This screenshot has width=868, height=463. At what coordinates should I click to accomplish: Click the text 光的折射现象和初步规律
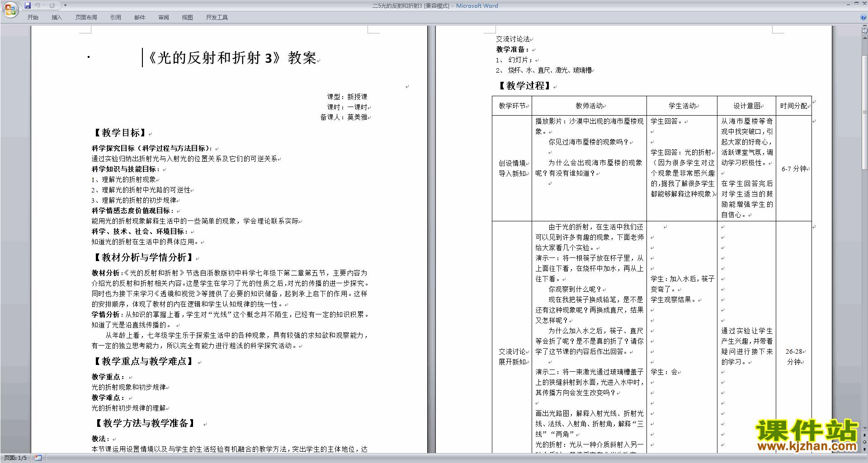[129, 388]
